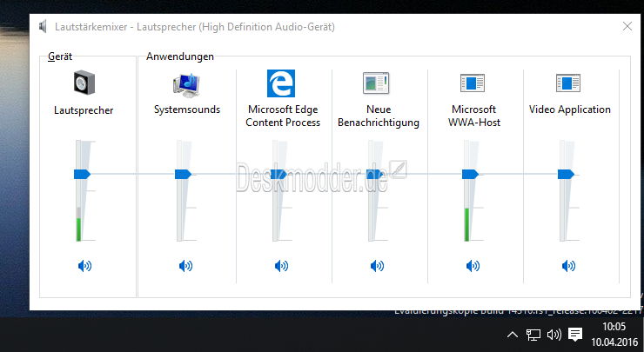Close the Lautstärkemixer window

point(627,26)
